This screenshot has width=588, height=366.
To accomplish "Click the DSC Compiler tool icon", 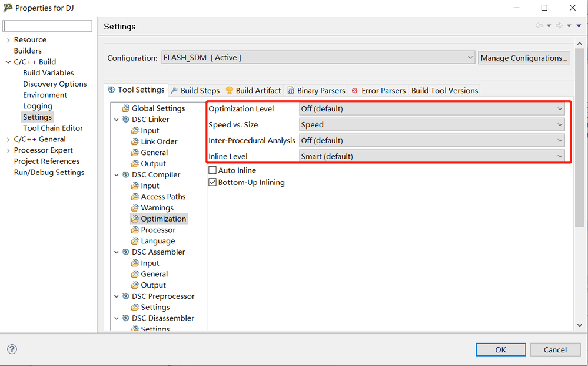I will pyautogui.click(x=125, y=174).
